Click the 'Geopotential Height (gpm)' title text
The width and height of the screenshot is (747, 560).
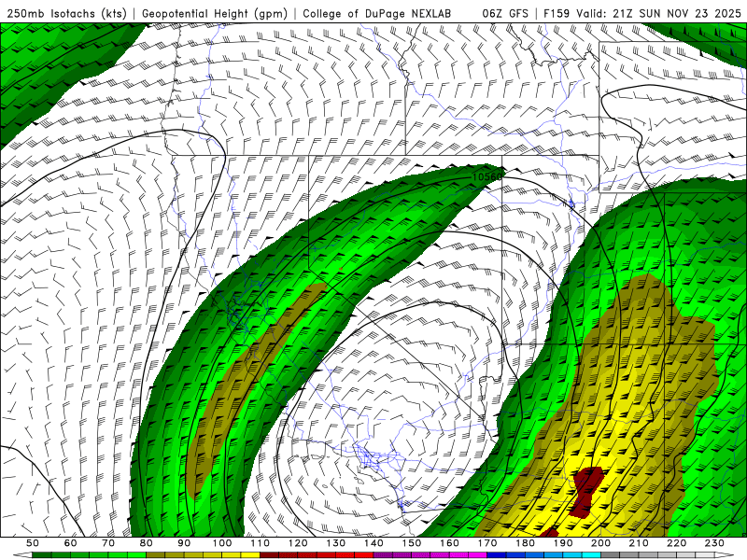pos(215,13)
